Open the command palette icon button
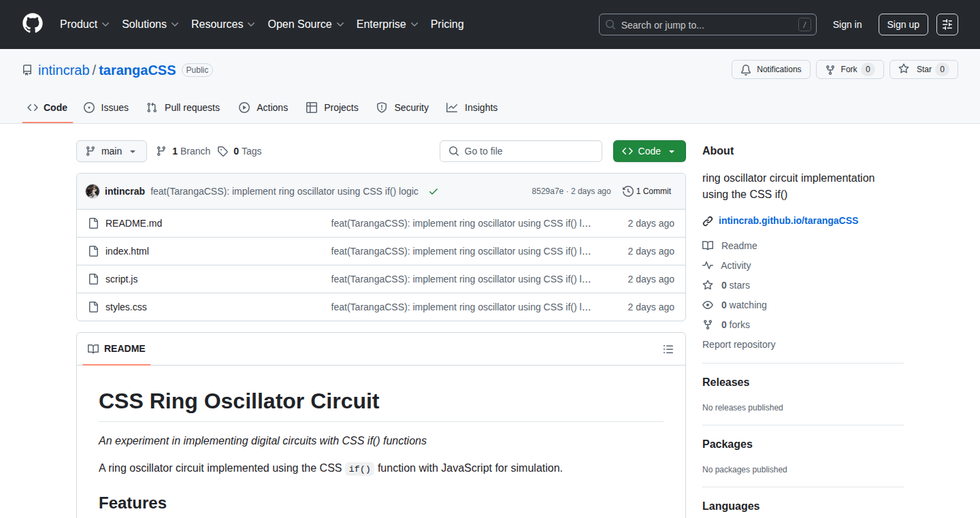Screen dimensions: 980x518 pos(947,25)
